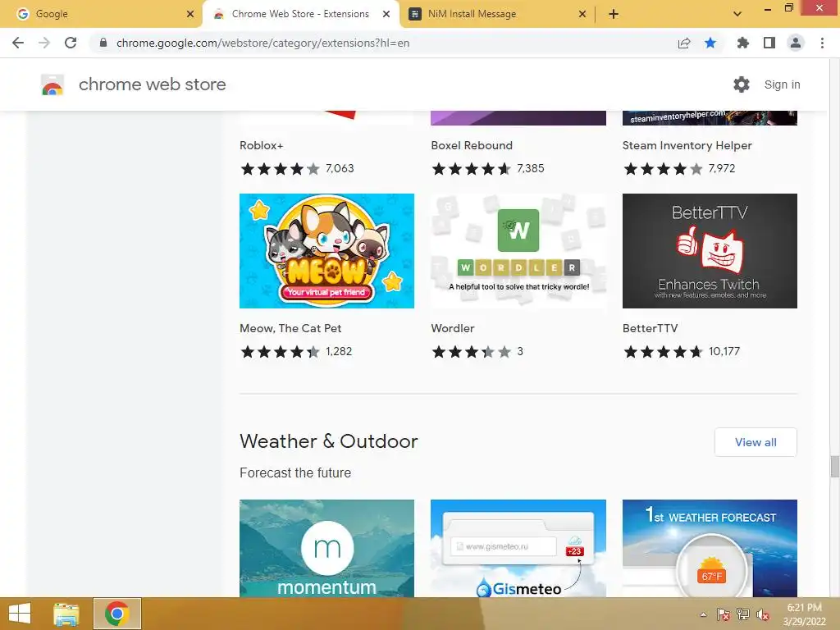The image size is (840, 630).
Task: Close the Chrome Web Store tab
Action: 386,14
